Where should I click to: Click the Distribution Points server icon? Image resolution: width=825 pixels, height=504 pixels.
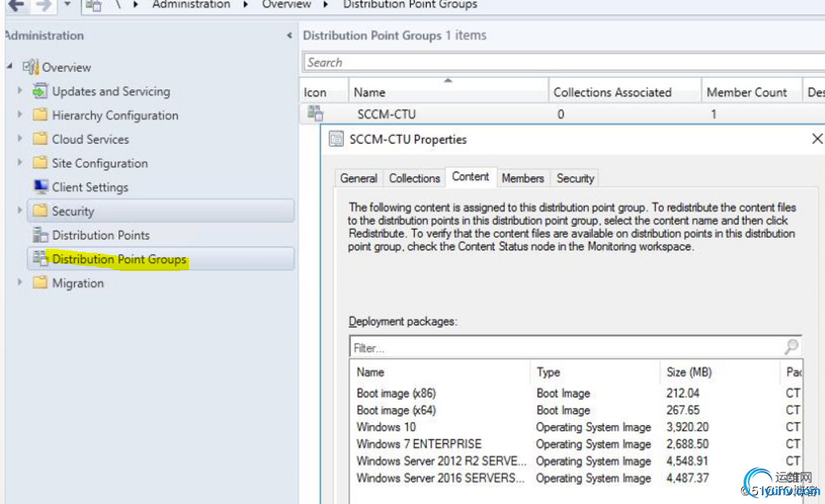pyautogui.click(x=40, y=234)
